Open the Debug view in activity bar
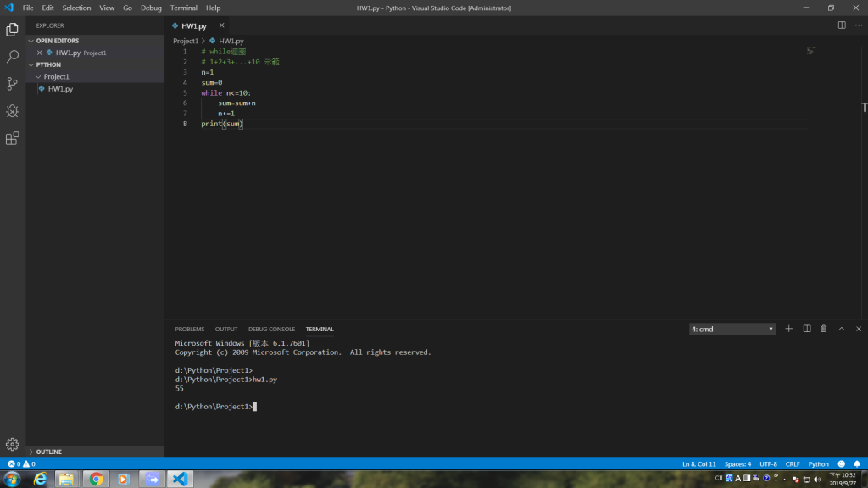Viewport: 868px width, 488px height. point(12,111)
